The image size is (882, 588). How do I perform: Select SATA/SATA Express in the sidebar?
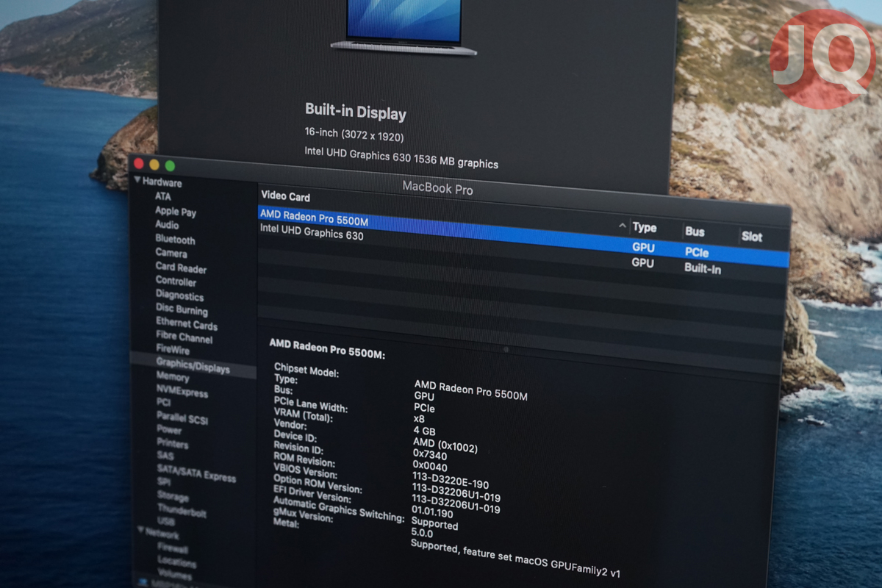[x=196, y=473]
